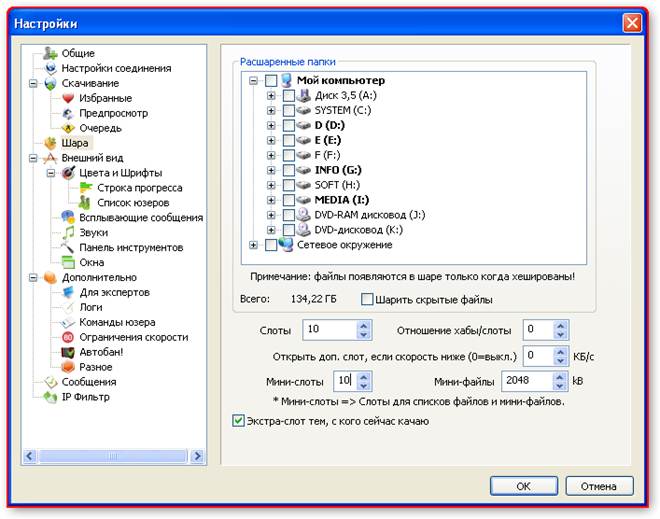Check the D (D:) drive checkbox
Image resolution: width=660 pixels, height=519 pixels.
tap(289, 125)
